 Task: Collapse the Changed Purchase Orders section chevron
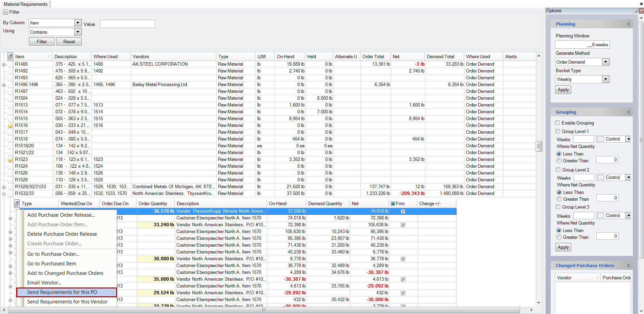628,265
